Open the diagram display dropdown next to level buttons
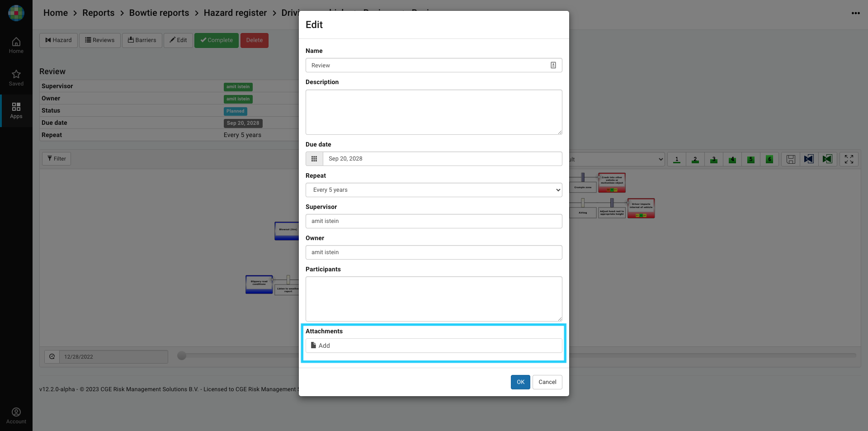The image size is (868, 431). tap(617, 159)
